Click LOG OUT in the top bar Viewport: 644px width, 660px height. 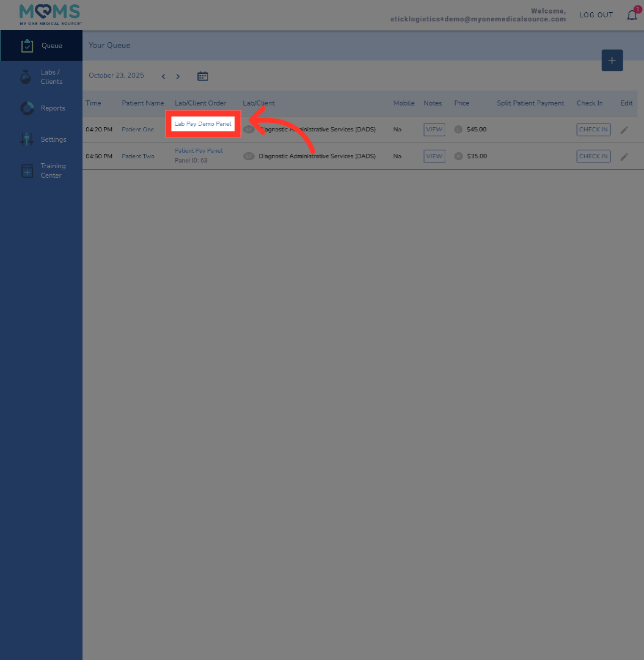tap(596, 15)
